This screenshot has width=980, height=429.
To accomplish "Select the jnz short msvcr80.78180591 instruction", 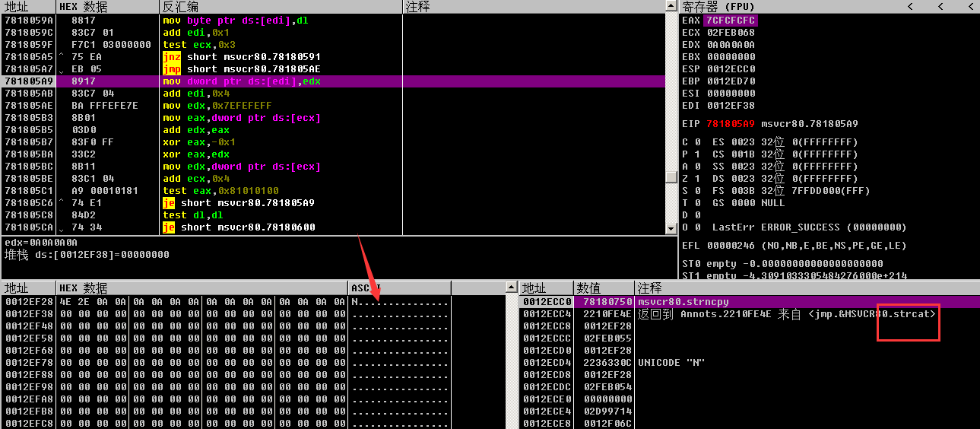I will (x=242, y=57).
